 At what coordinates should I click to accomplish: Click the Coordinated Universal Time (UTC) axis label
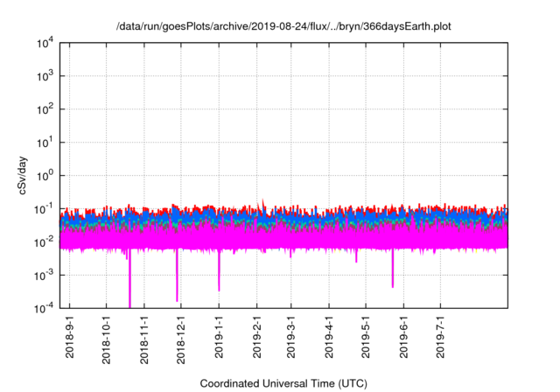click(x=284, y=383)
